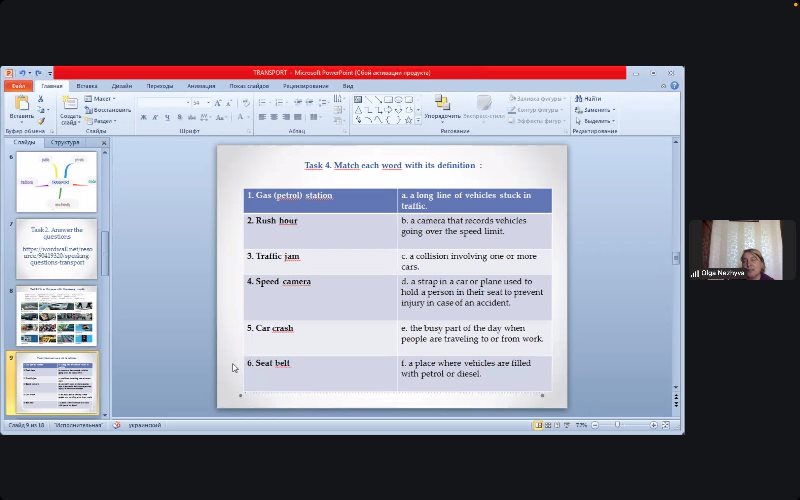This screenshot has width=800, height=500.
Task: Center the text in Абзац group
Action: (x=274, y=117)
